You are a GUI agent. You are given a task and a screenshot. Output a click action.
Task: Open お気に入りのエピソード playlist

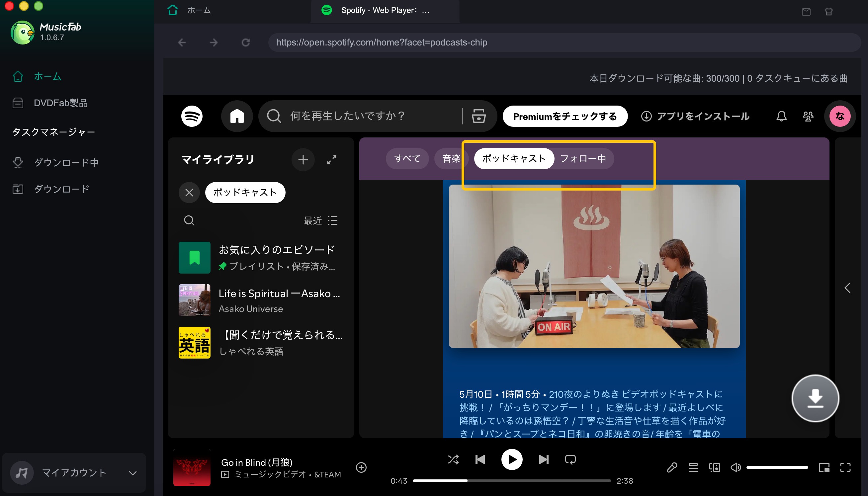click(x=261, y=258)
